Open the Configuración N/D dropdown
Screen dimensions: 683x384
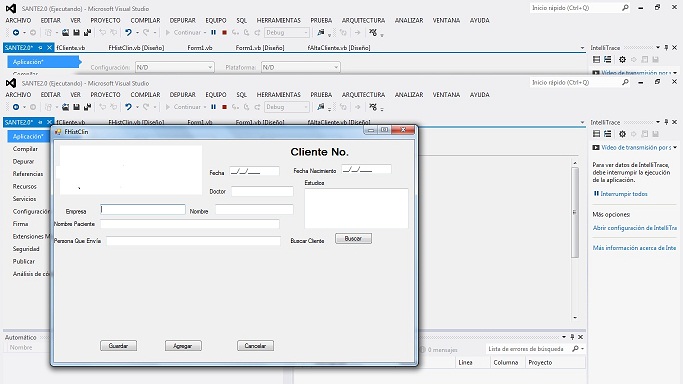pos(174,67)
